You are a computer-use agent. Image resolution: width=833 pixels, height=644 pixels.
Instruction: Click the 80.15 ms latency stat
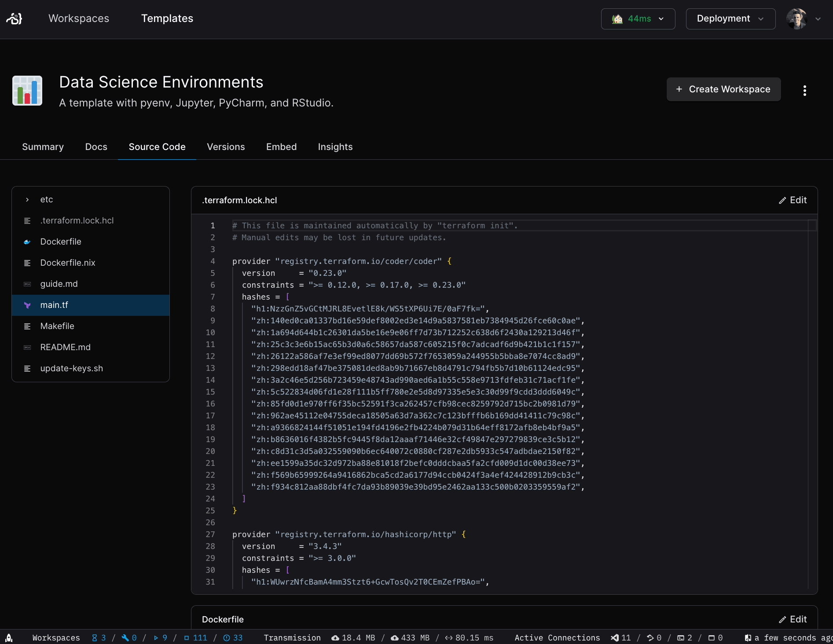[x=469, y=638]
